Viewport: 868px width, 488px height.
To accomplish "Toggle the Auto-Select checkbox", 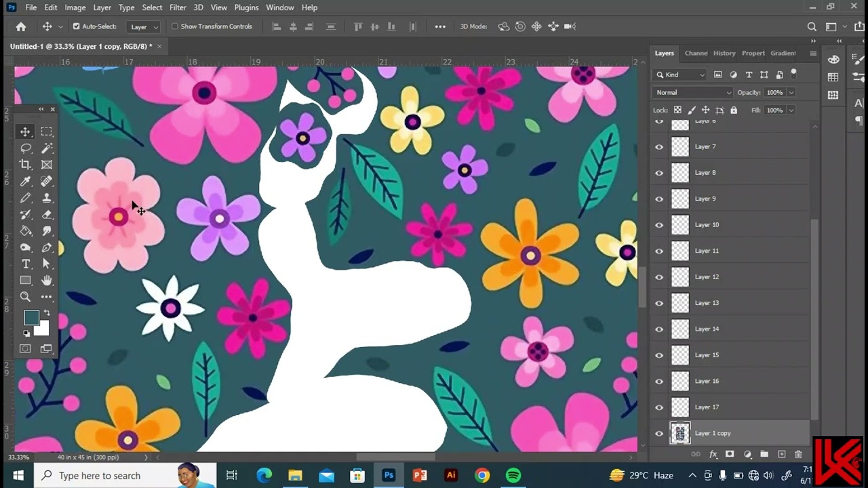I will pos(76,26).
